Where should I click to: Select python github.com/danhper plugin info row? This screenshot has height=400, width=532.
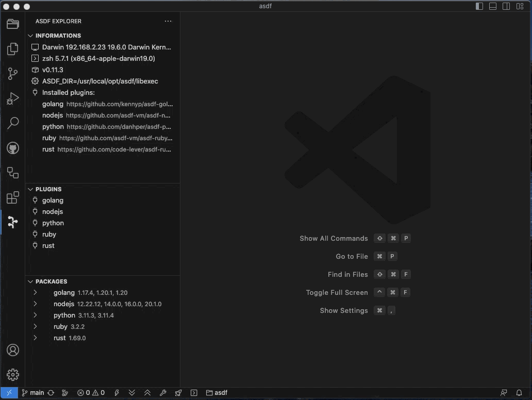tap(103, 127)
